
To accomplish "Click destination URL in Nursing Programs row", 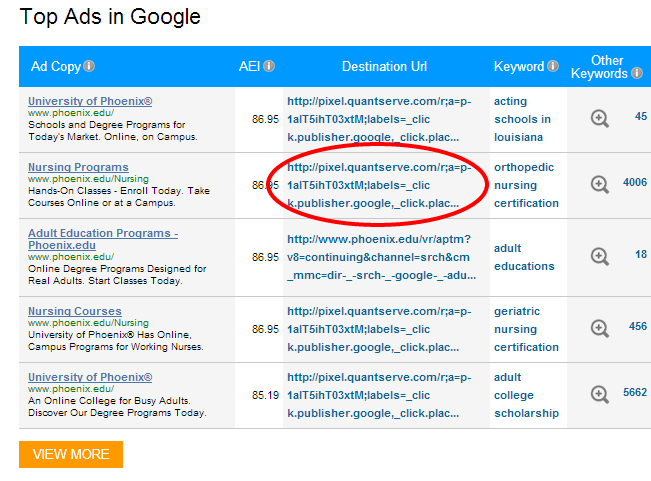I will point(379,185).
